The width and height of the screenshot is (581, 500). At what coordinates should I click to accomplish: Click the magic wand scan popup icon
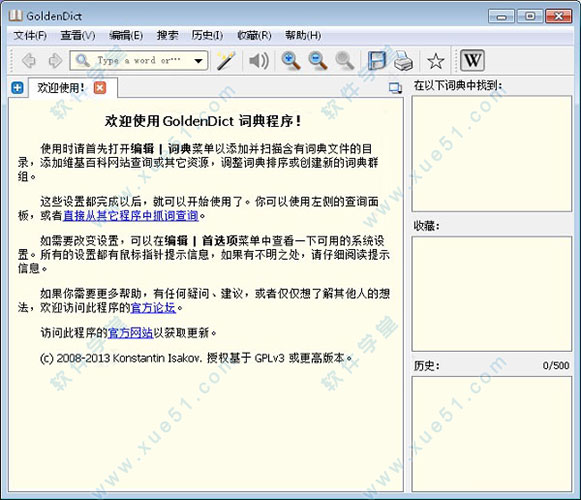(226, 60)
